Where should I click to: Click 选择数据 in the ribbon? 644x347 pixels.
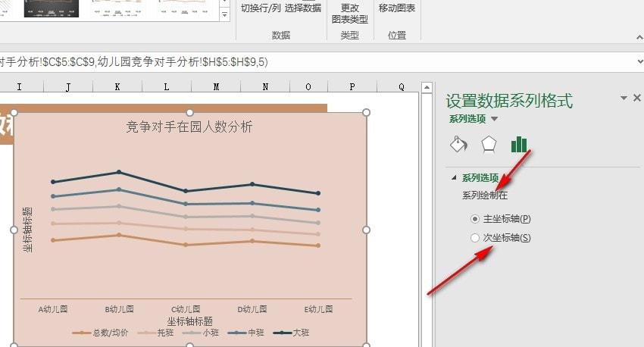tap(303, 8)
